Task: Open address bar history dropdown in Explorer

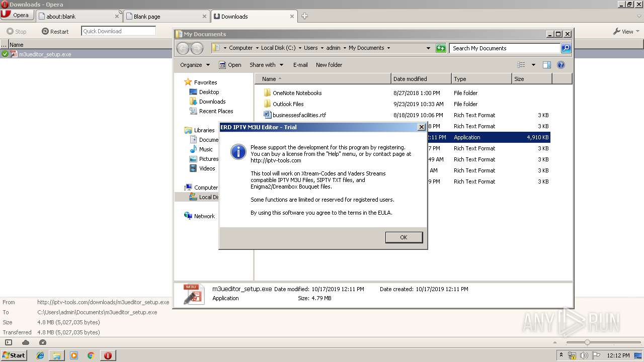Action: pos(428,48)
